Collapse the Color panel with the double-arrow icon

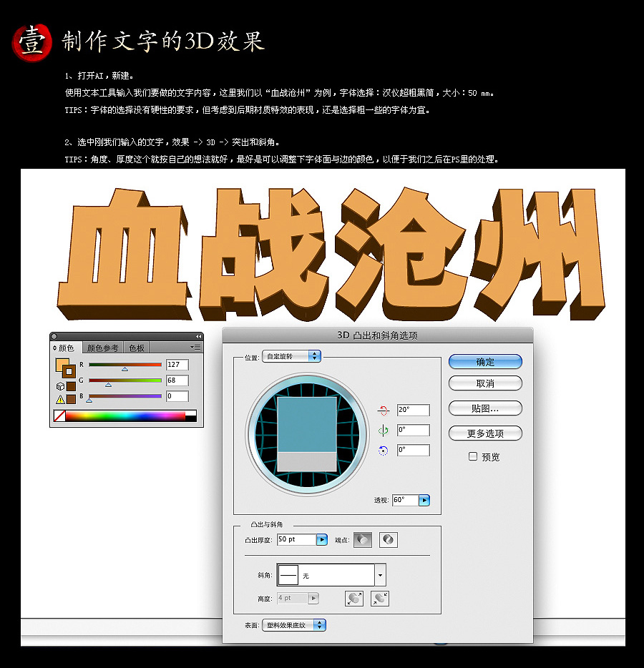[x=198, y=336]
